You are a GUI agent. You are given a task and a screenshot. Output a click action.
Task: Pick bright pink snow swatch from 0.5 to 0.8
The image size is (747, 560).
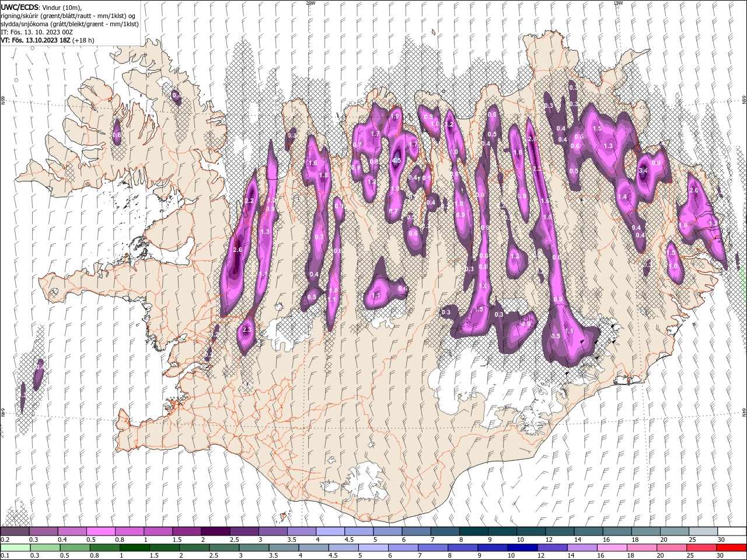(x=100, y=531)
